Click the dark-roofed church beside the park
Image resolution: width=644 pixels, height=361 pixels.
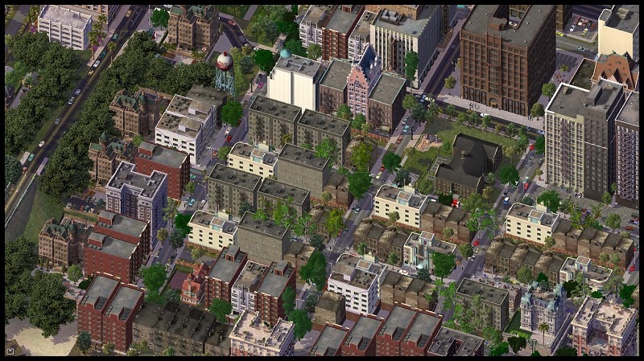tap(468, 165)
